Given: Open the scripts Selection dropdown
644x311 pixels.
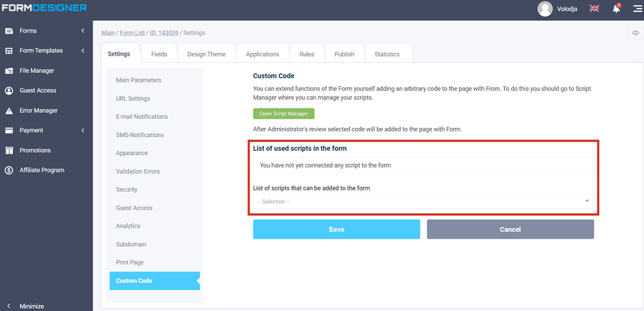Looking at the screenshot, I should click(x=423, y=201).
